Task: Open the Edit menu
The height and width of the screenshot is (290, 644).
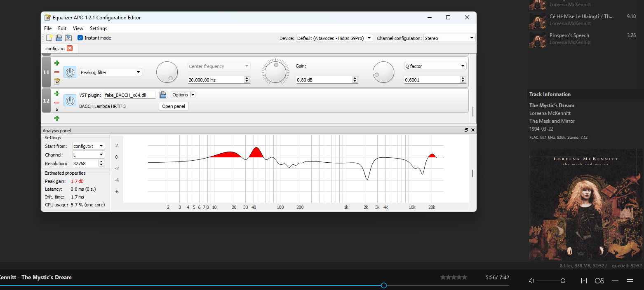Action: point(62,28)
